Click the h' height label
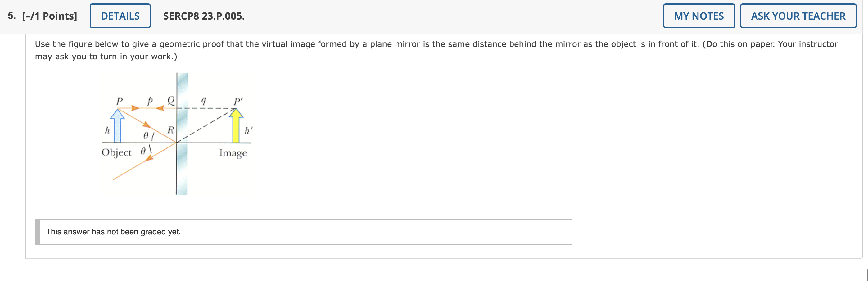 click(248, 130)
